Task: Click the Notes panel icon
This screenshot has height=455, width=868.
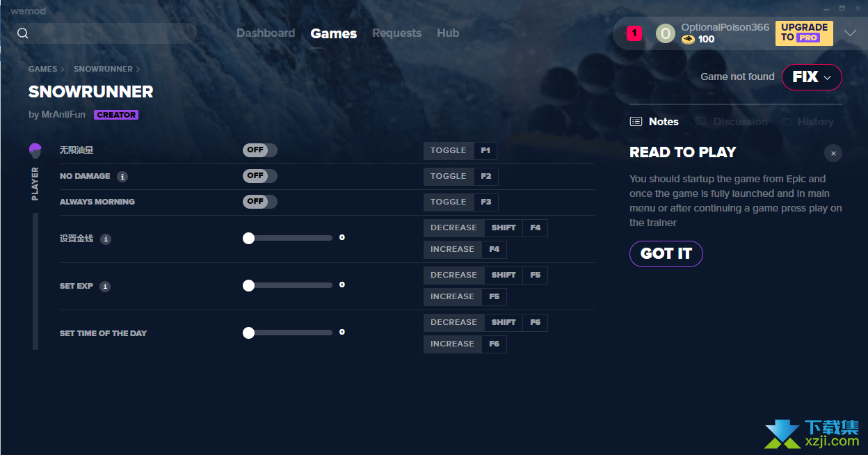Action: (636, 122)
